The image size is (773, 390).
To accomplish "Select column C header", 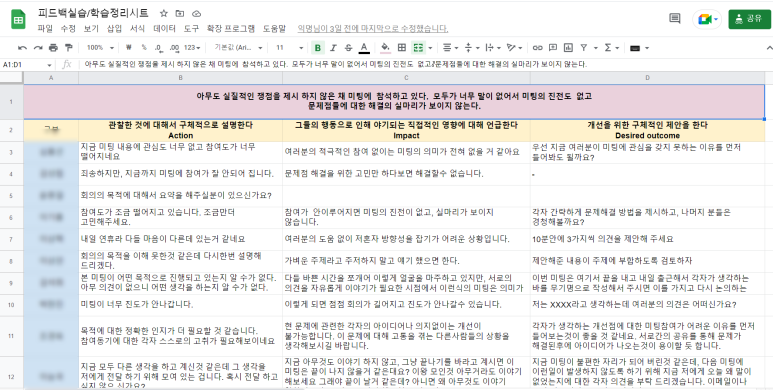I will [x=406, y=78].
